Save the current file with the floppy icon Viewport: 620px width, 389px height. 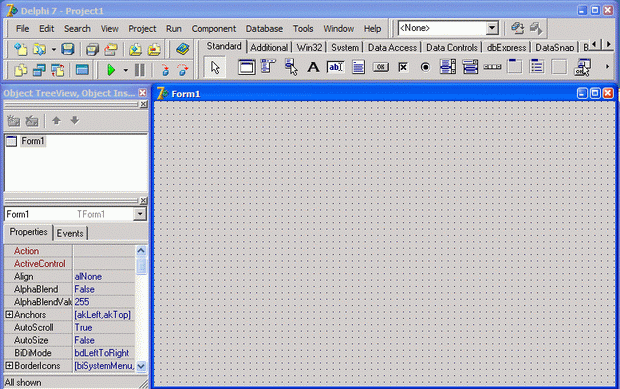68,49
